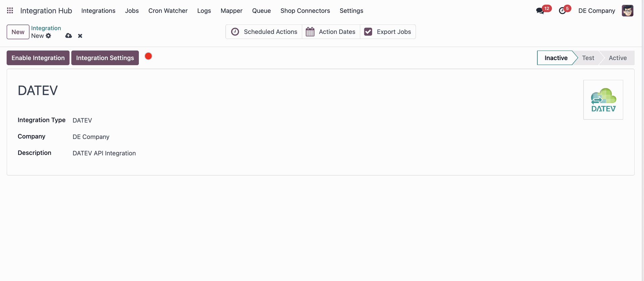Edit Description field DATEV API Integration
This screenshot has width=644, height=281.
coord(104,153)
